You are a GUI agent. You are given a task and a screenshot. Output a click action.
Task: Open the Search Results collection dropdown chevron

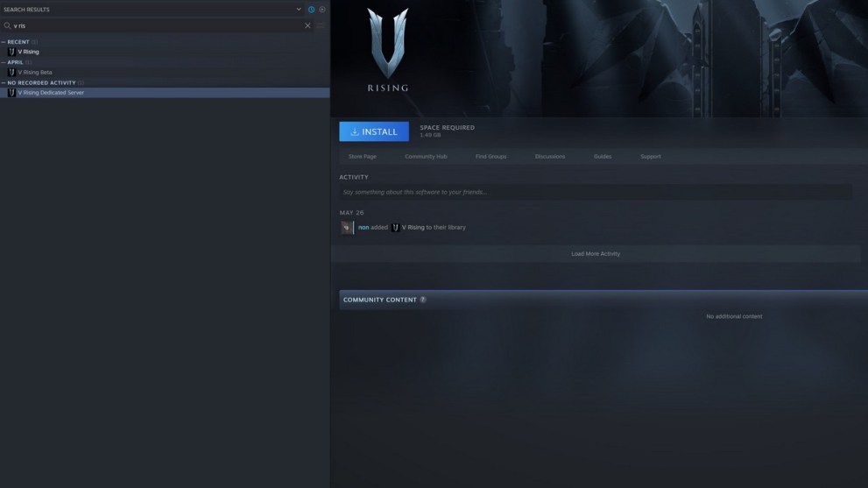299,10
